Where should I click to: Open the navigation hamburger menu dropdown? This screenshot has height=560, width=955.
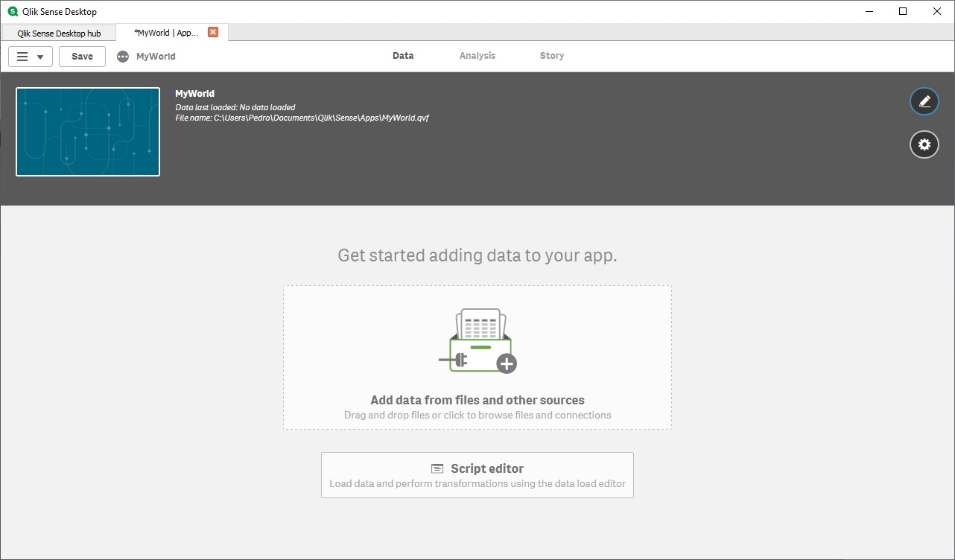31,57
